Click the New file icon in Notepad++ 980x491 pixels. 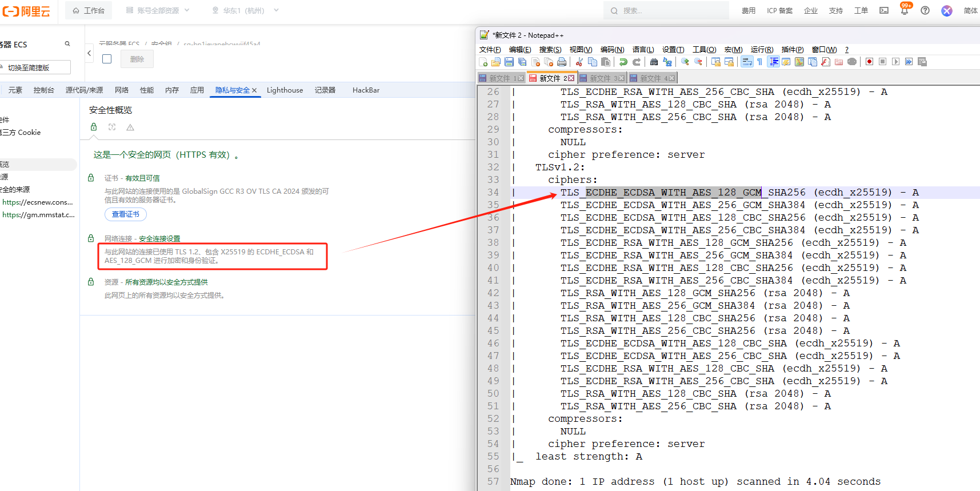(483, 62)
